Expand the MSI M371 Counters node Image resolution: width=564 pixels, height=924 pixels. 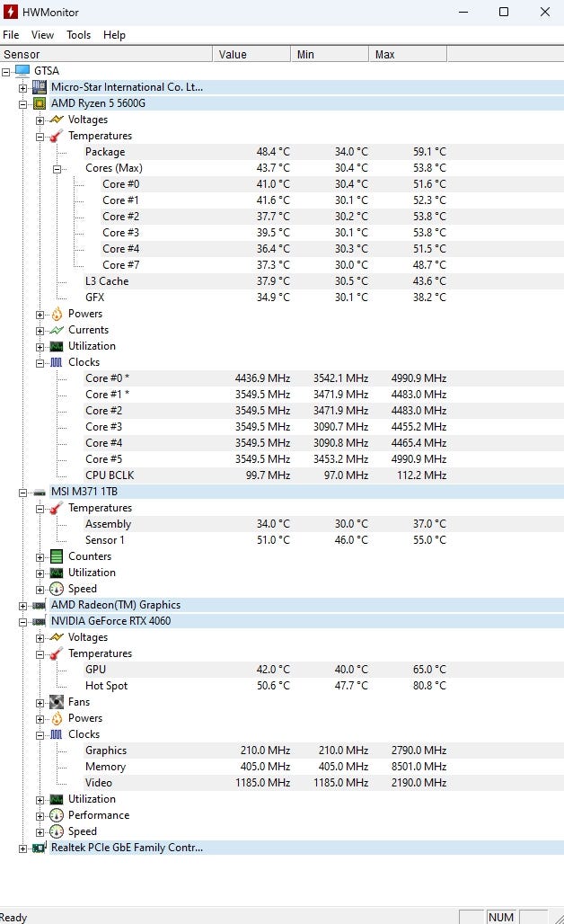40,556
